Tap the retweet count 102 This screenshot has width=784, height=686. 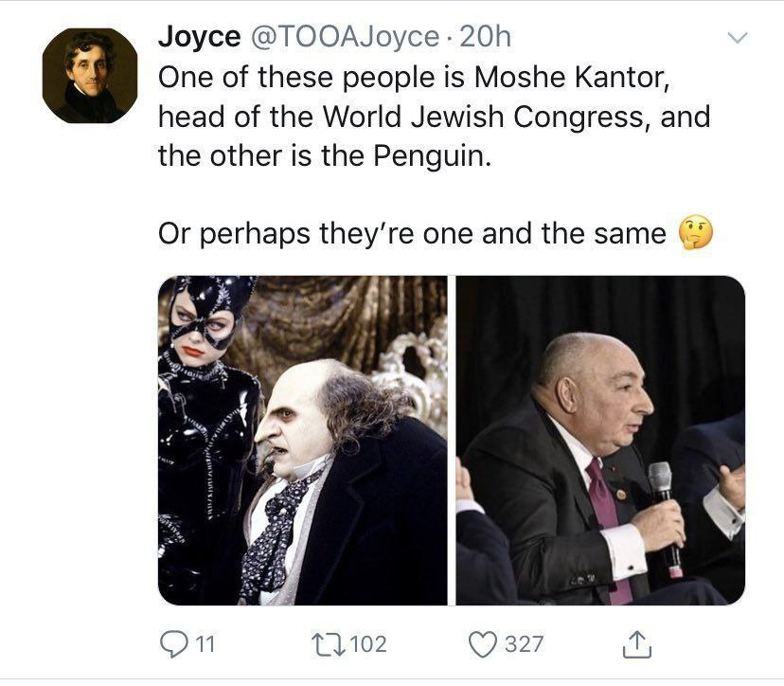[x=368, y=644]
